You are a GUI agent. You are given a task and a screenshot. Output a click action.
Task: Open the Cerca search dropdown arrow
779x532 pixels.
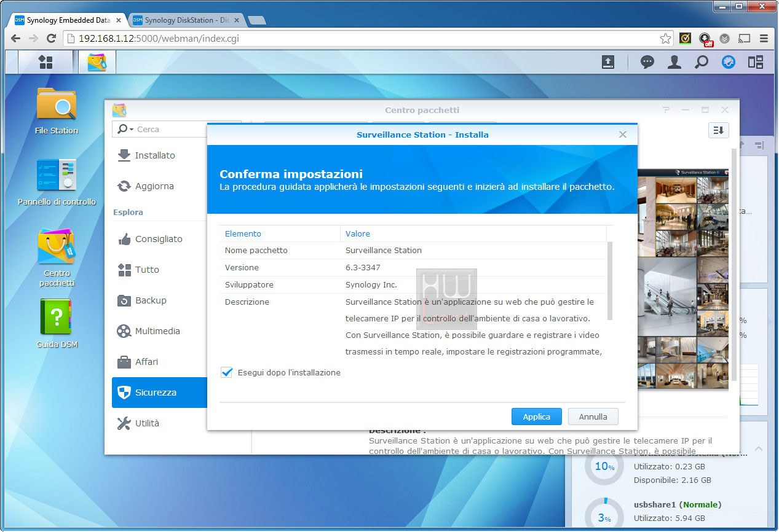click(x=132, y=130)
